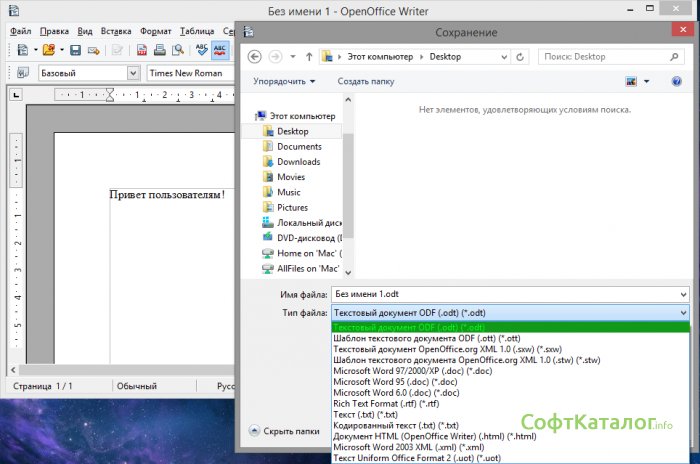Click the Print document icon

pos(160,49)
